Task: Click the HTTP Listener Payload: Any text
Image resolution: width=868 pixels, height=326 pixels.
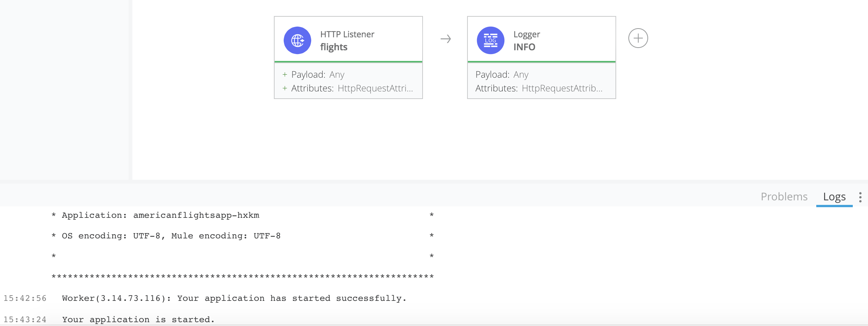Action: [318, 75]
